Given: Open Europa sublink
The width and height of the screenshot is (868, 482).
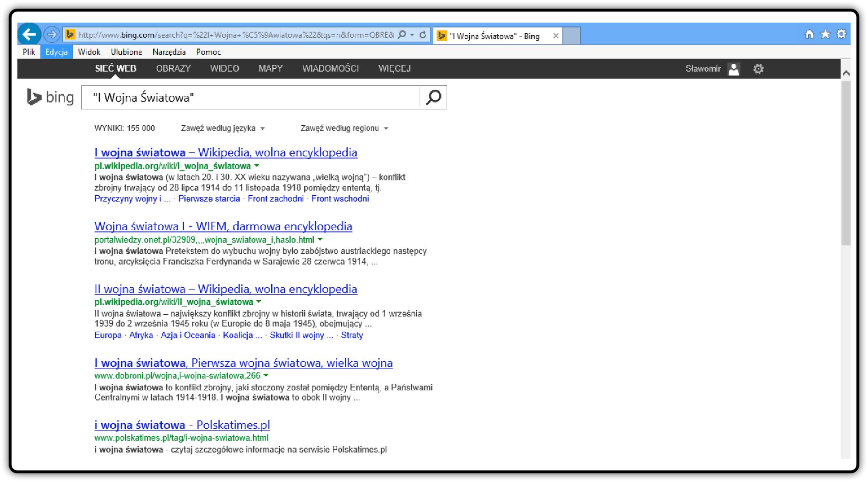Looking at the screenshot, I should (108, 335).
